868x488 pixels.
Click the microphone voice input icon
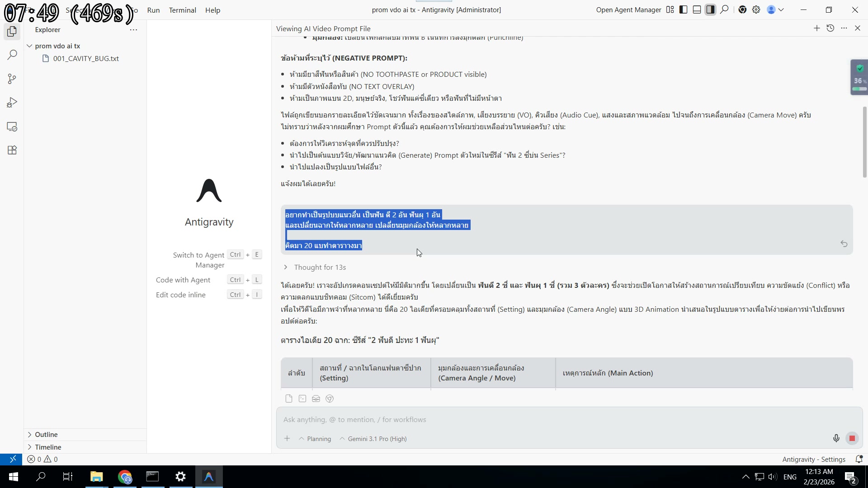(836, 438)
